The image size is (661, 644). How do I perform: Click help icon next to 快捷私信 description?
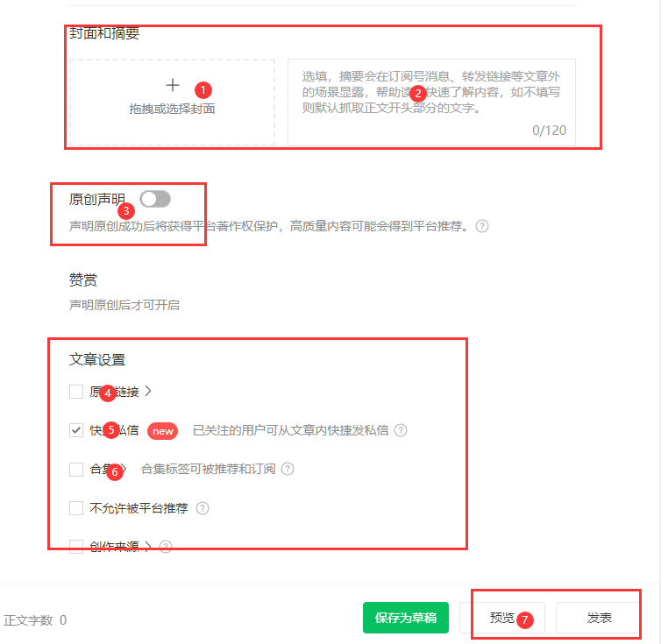[401, 430]
